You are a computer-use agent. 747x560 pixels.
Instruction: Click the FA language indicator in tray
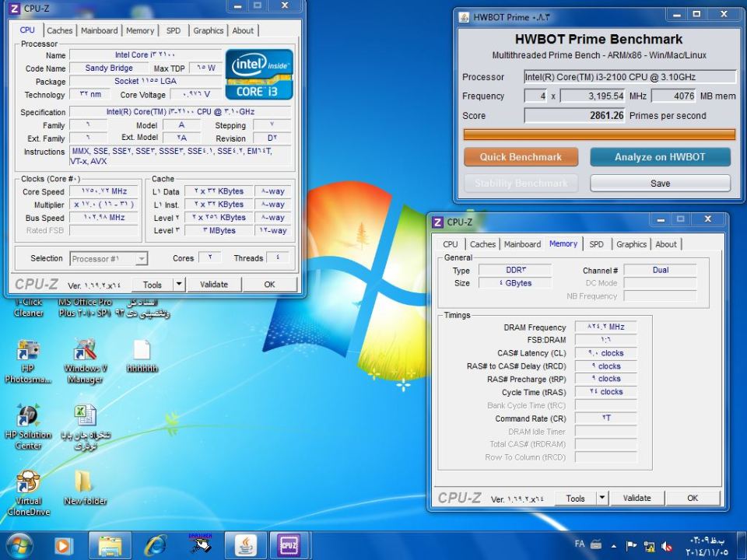[x=579, y=544]
